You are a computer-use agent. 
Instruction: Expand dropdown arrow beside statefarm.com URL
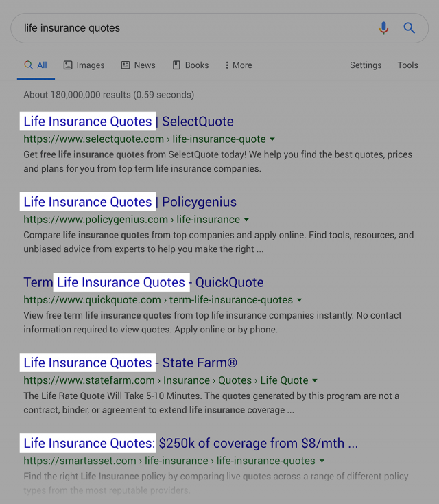315,380
